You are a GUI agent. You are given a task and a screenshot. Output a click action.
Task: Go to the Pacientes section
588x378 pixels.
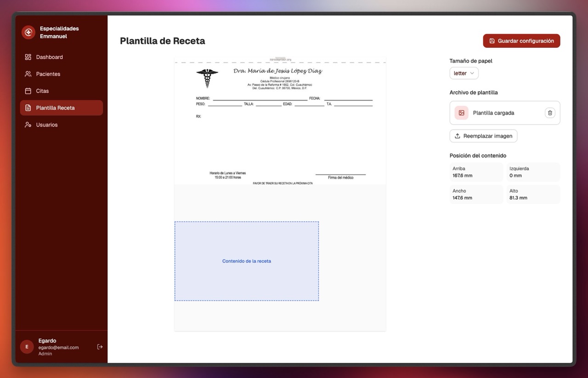(48, 74)
